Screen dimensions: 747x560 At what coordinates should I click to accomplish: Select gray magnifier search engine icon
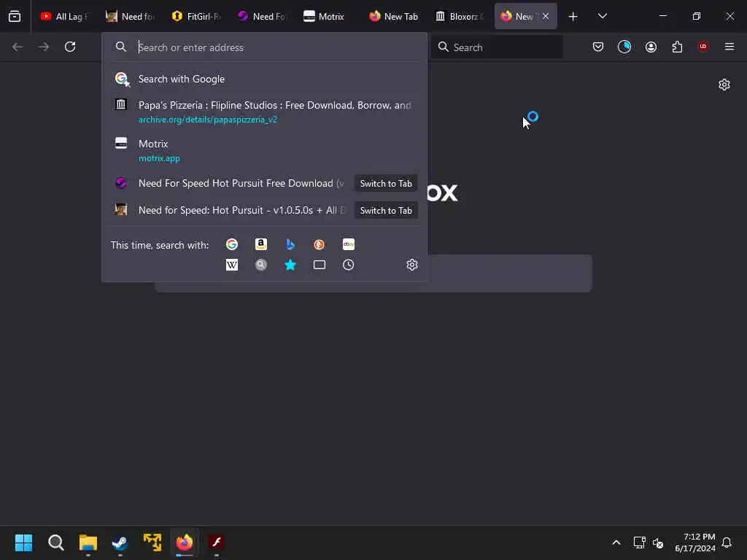(x=261, y=265)
